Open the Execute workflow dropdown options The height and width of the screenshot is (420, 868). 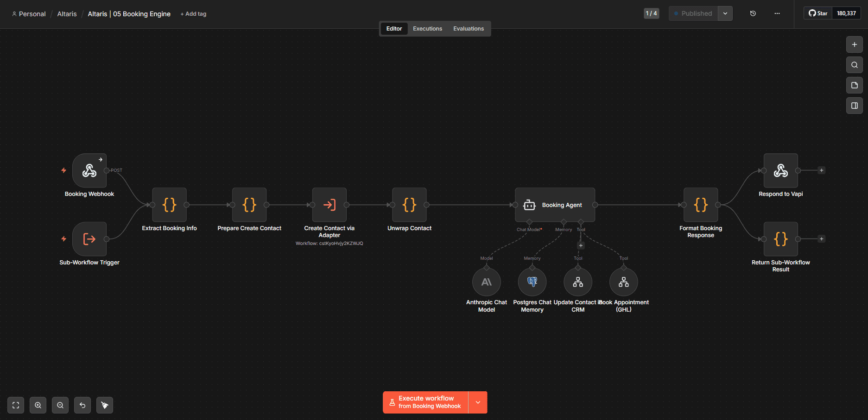click(x=477, y=402)
